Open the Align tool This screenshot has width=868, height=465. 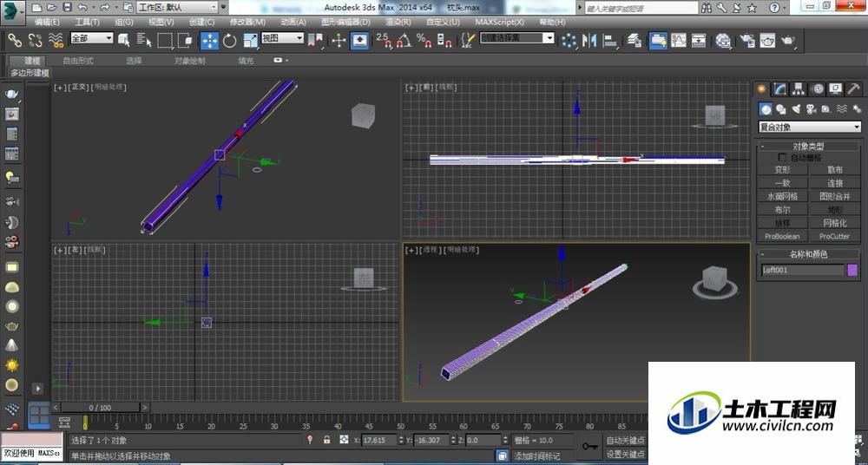[610, 40]
